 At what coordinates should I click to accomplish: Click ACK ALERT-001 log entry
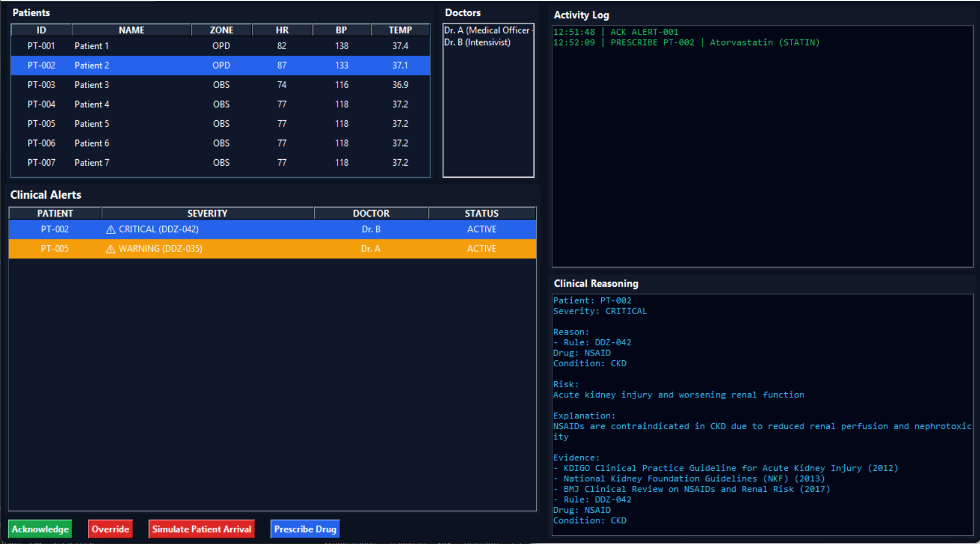tap(616, 32)
